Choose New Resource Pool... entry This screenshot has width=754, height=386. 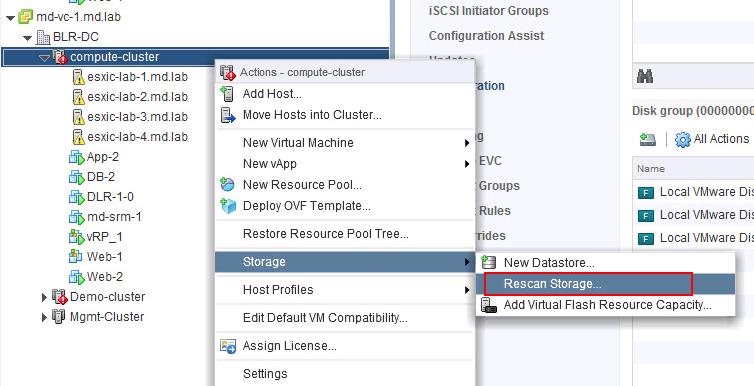pos(344,185)
